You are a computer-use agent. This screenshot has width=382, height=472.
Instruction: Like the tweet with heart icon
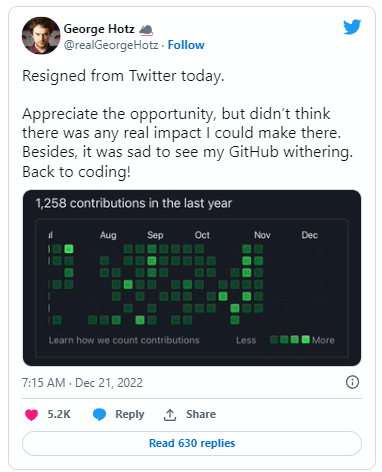pyautogui.click(x=32, y=414)
